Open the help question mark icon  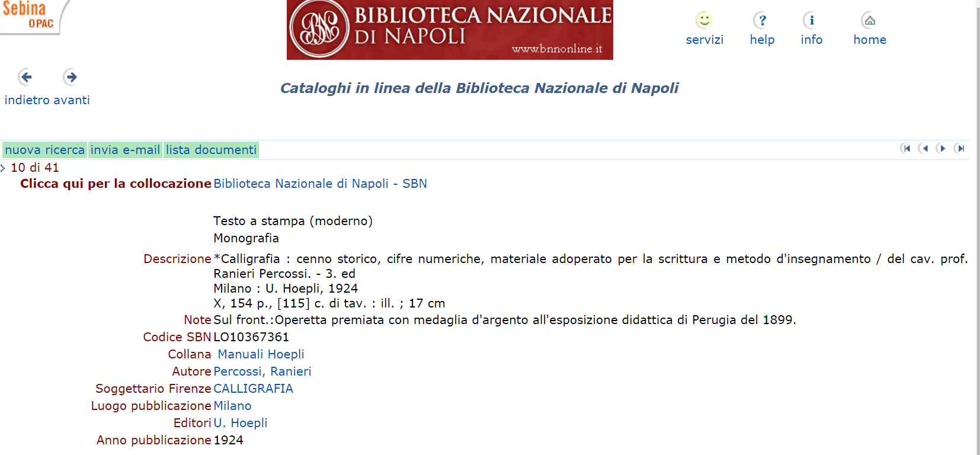(762, 21)
